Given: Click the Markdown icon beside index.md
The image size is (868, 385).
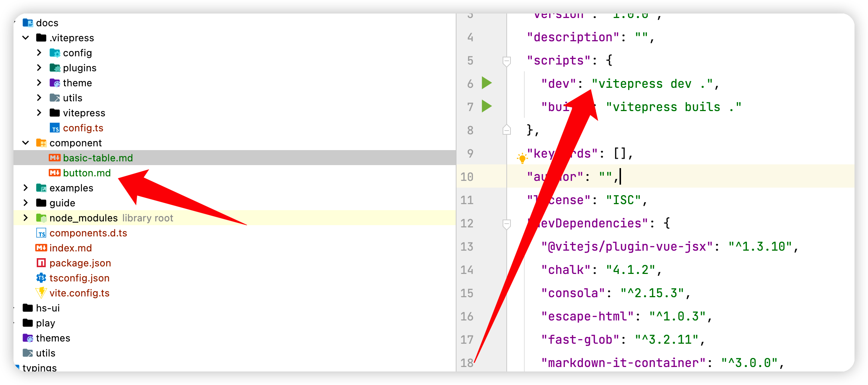Looking at the screenshot, I should (x=42, y=248).
